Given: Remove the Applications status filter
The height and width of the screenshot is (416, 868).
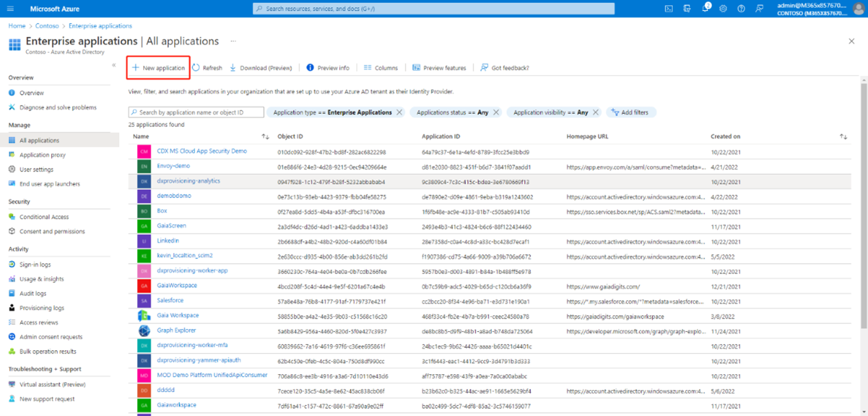Looking at the screenshot, I should pyautogui.click(x=496, y=112).
